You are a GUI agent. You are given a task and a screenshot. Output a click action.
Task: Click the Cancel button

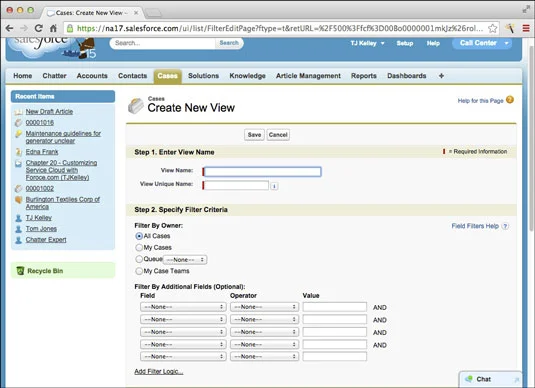(278, 135)
